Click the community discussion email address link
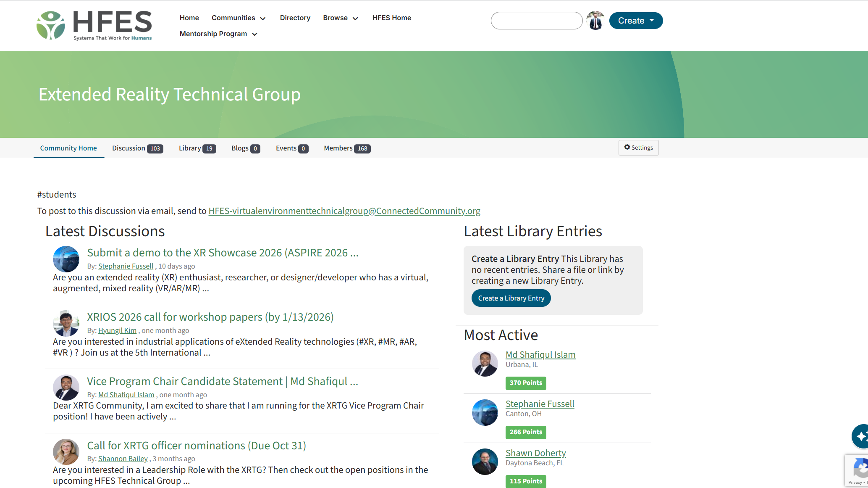Image resolution: width=868 pixels, height=488 pixels. pyautogui.click(x=344, y=211)
